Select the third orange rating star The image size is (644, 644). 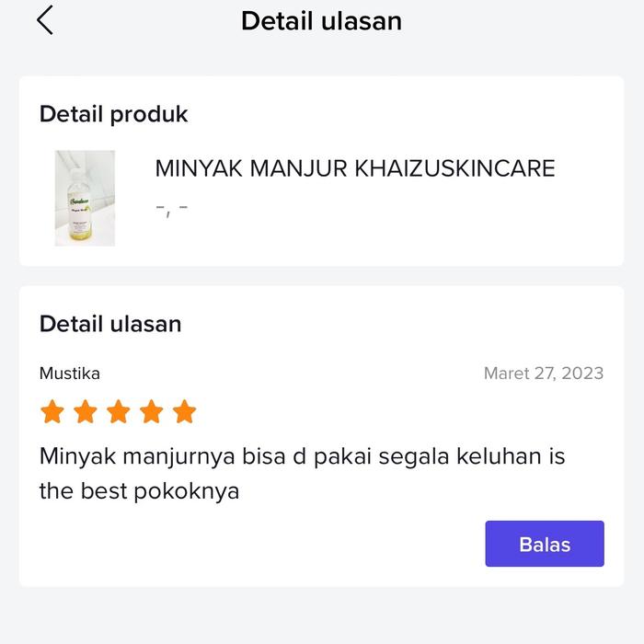click(x=119, y=411)
